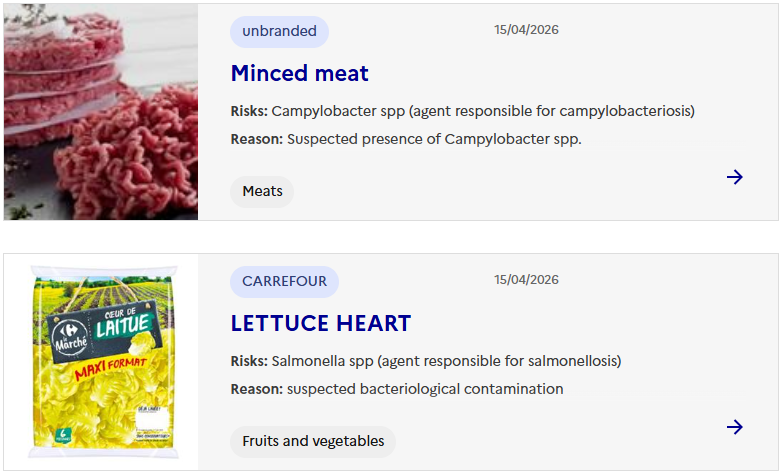Click the date on the Minced meat card
Image resolution: width=782 pixels, height=473 pixels.
526,30
